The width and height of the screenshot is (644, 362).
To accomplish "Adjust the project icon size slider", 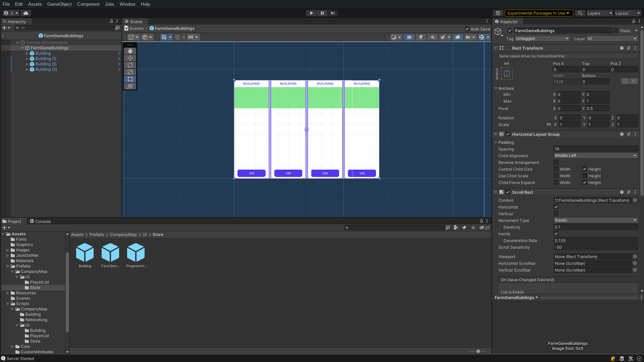I will coord(478,351).
